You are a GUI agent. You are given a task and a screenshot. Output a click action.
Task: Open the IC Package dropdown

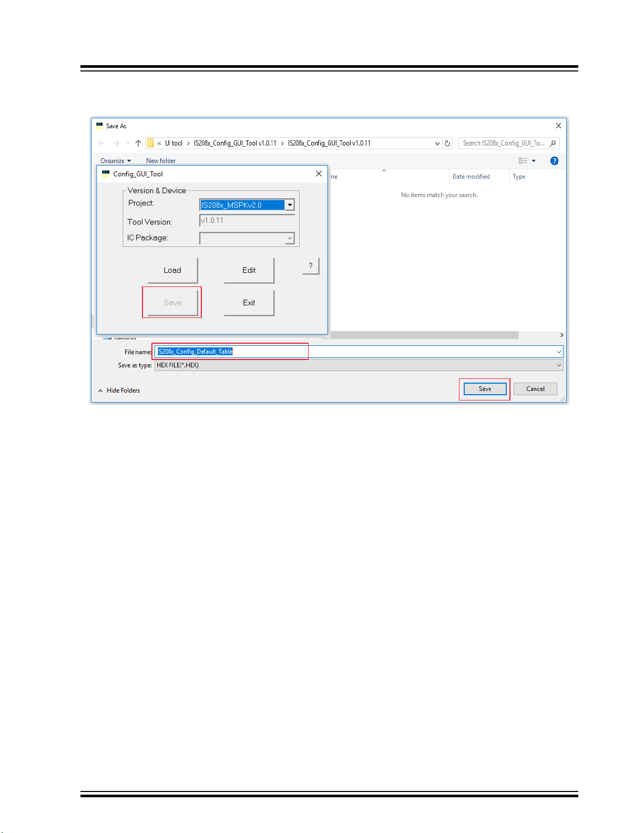point(247,239)
